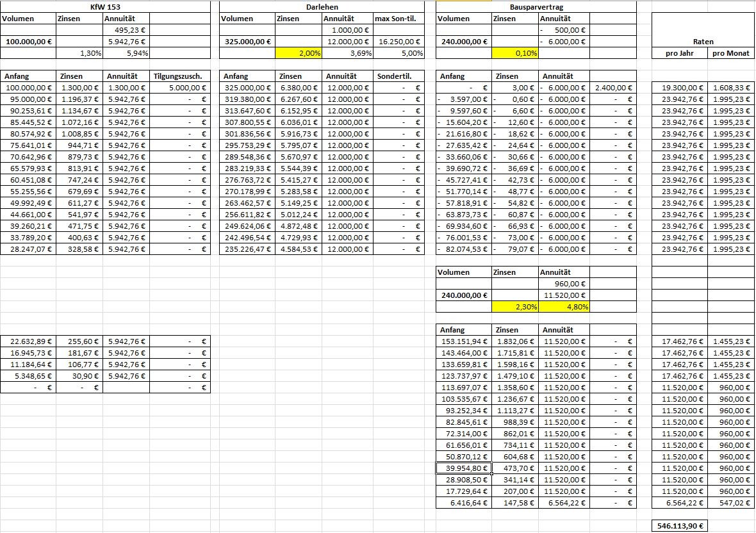
Task: Select the yellow 0,10% Zinsen cell
Action: (515, 53)
